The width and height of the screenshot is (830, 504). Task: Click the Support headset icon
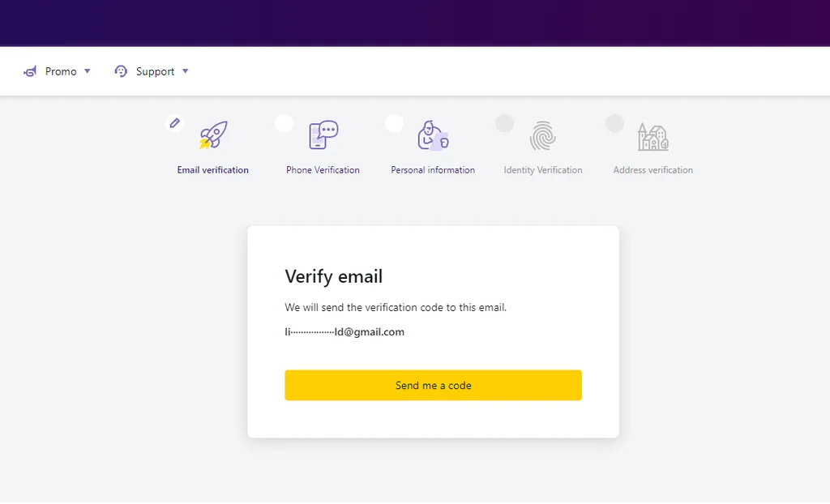click(121, 71)
